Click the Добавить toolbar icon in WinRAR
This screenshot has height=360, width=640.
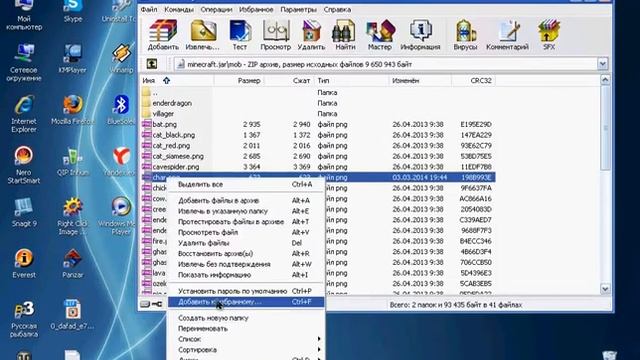(x=163, y=35)
